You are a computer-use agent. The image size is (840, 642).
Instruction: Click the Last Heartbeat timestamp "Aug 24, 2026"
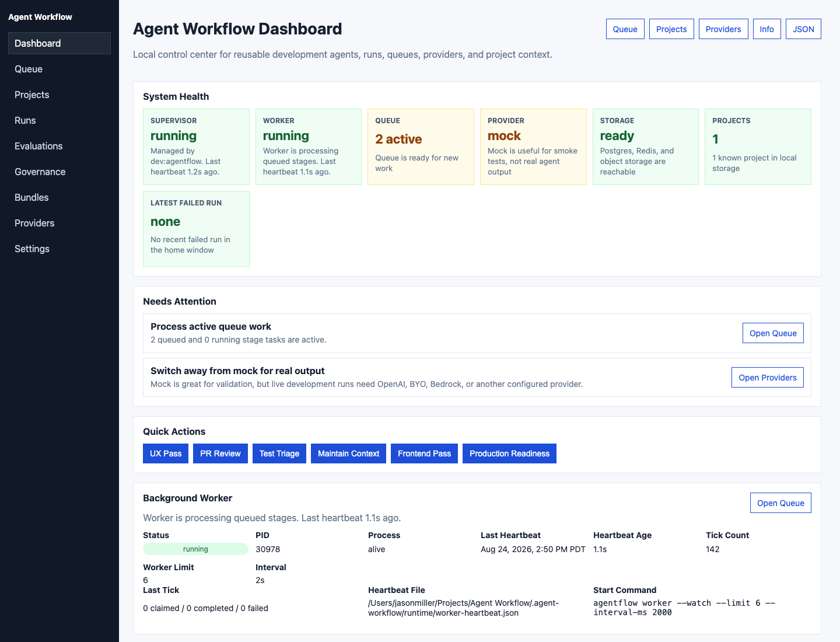tap(533, 549)
